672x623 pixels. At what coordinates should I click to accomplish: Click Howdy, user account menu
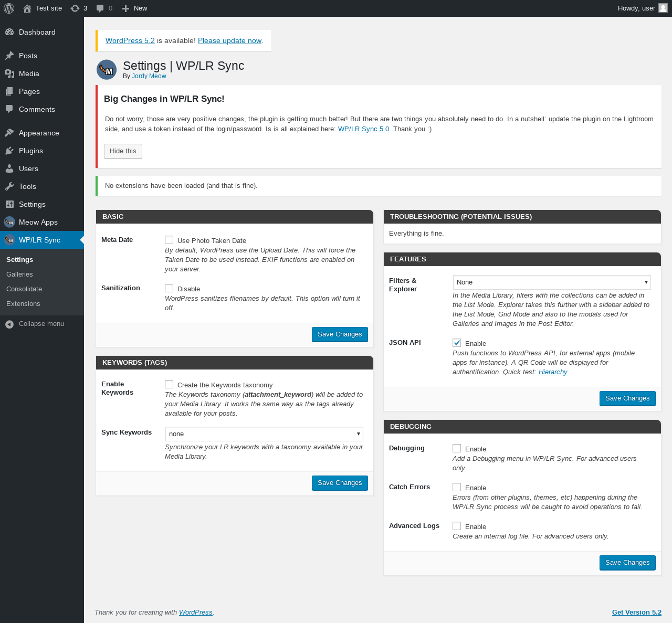pos(643,8)
